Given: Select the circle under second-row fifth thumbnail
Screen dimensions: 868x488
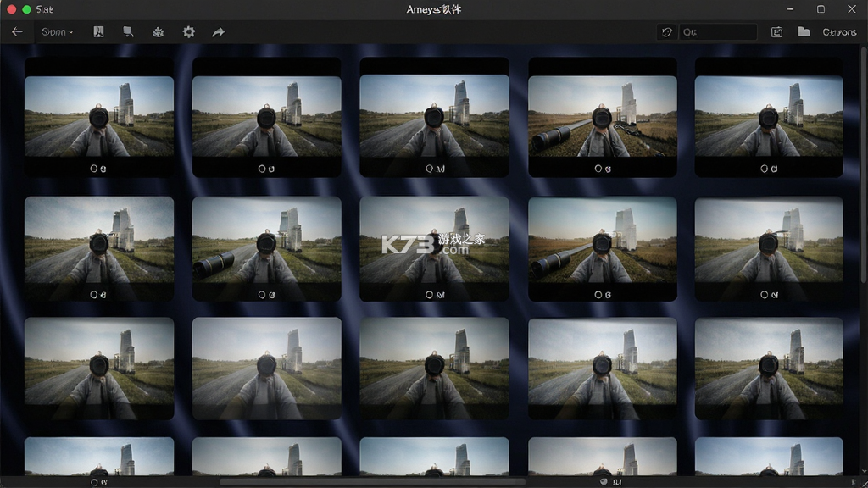Looking at the screenshot, I should tap(764, 295).
